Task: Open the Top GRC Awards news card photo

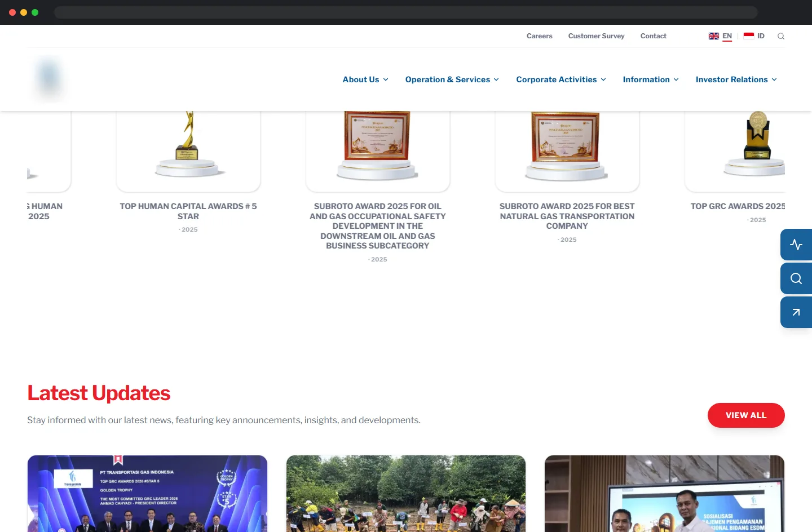Action: [147, 494]
